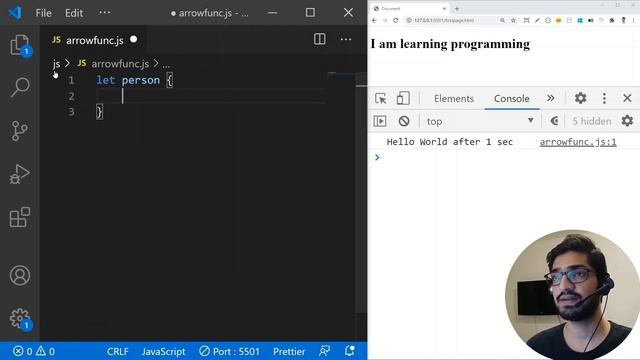Open a new browser tab
Image resolution: width=640 pixels, height=360 pixels.
click(457, 8)
